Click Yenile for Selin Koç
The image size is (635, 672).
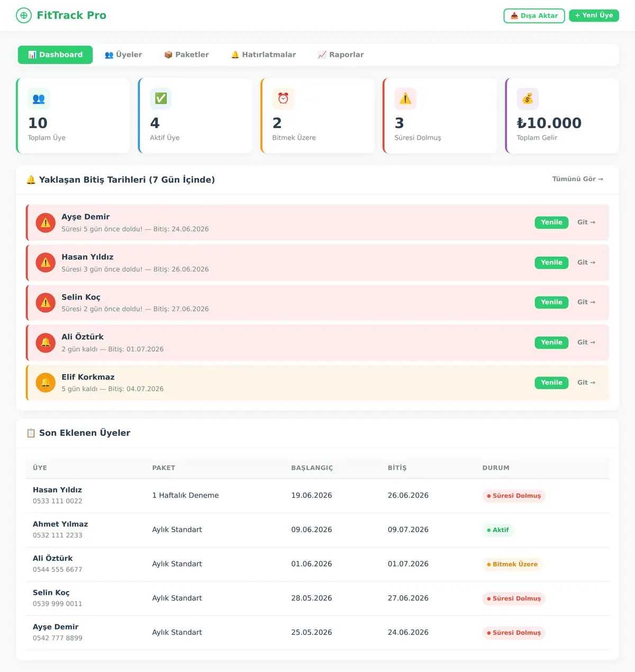pos(551,302)
